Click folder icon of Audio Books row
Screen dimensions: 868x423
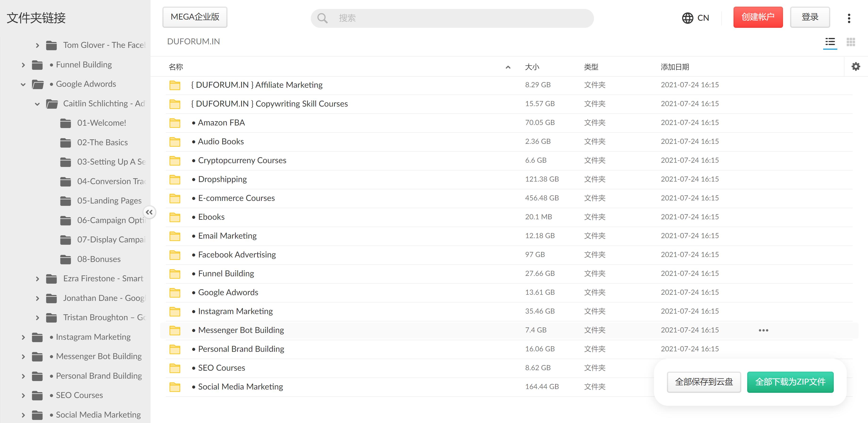[x=175, y=142]
